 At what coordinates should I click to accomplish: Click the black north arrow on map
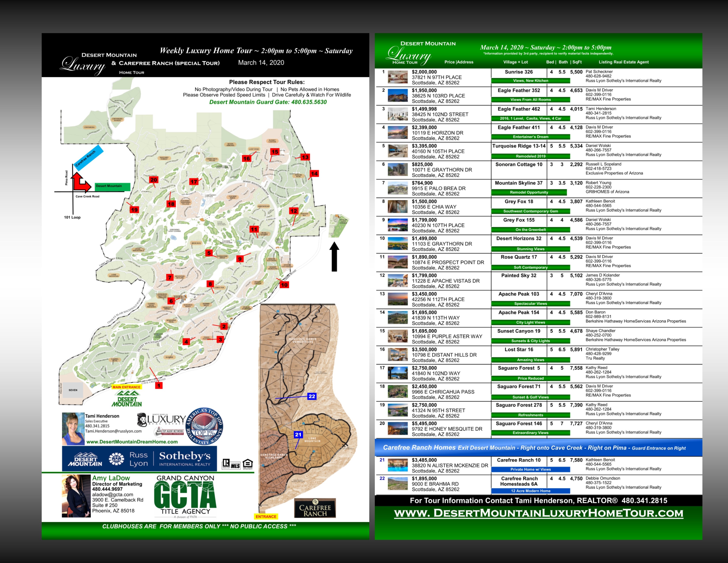(x=334, y=257)
